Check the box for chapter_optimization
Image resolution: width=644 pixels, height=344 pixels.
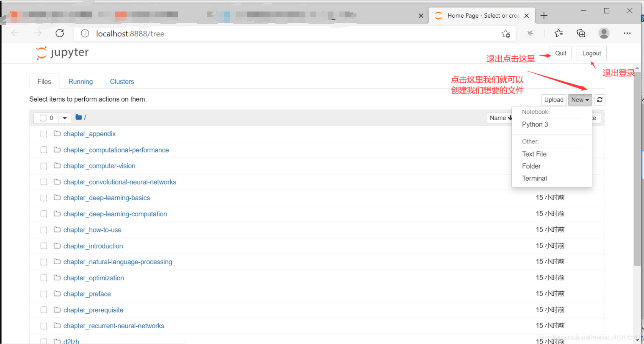point(44,278)
